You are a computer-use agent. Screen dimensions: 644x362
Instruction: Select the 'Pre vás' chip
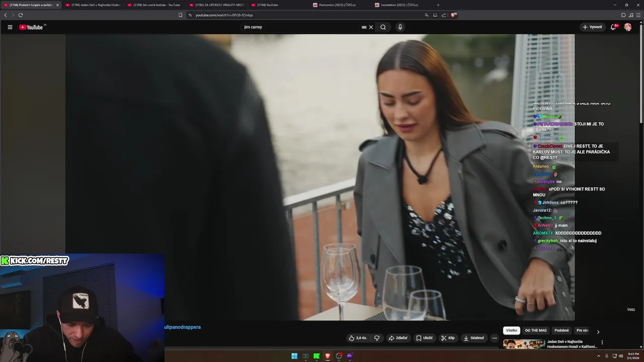point(582,330)
